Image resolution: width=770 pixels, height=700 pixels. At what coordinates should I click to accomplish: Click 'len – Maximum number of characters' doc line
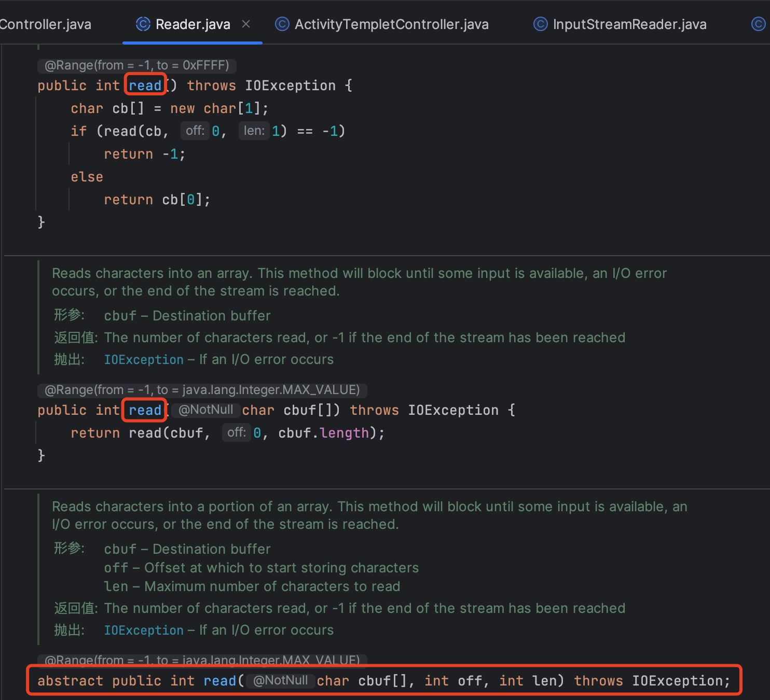tap(252, 586)
